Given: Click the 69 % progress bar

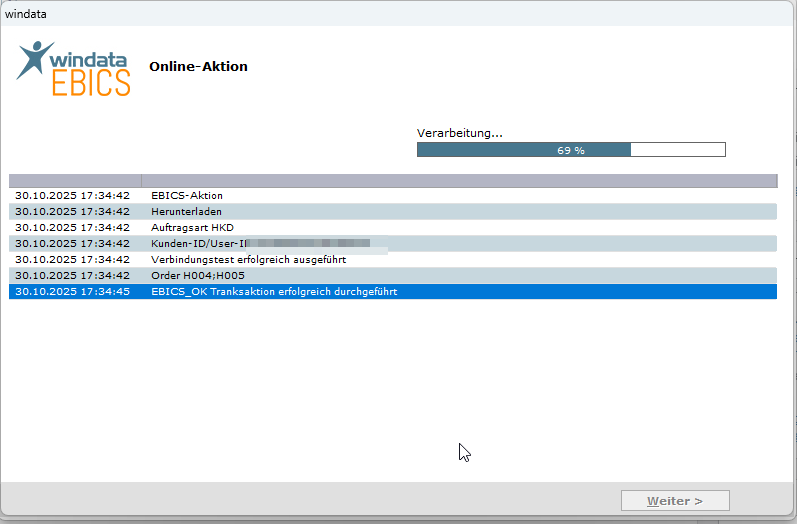Looking at the screenshot, I should 570,149.
